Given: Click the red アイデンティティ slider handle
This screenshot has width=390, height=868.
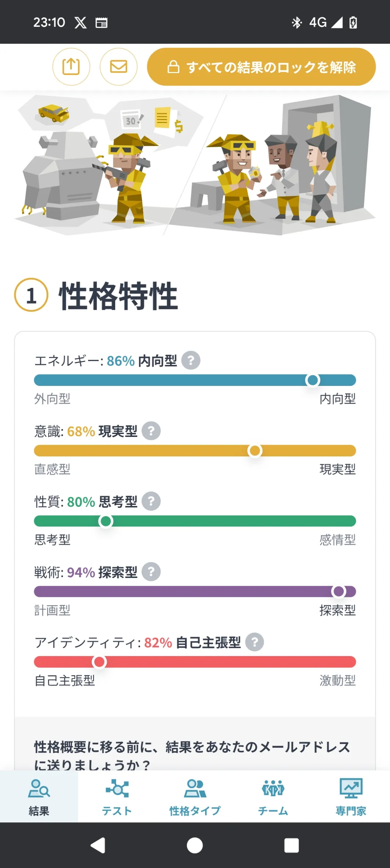Looking at the screenshot, I should point(99,662).
